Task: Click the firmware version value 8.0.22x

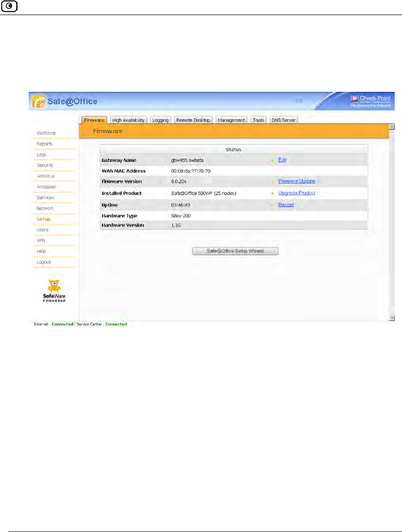Action: (x=179, y=182)
